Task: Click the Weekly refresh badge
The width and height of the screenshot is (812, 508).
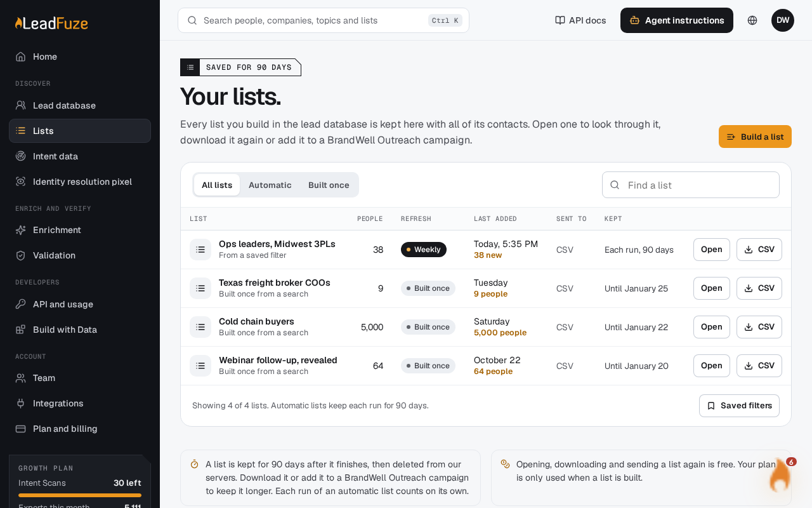Action: pyautogui.click(x=424, y=250)
